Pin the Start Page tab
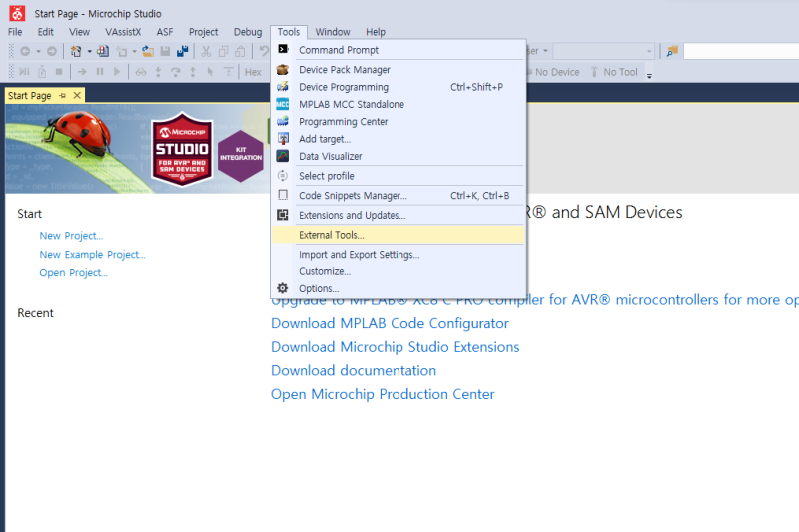 tap(63, 96)
